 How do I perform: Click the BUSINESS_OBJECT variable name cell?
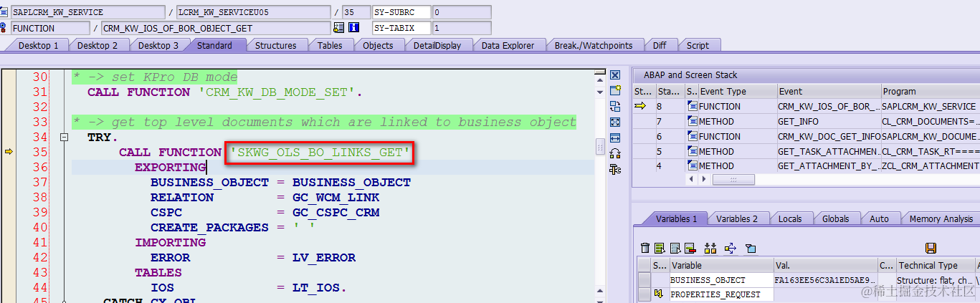[721, 280]
